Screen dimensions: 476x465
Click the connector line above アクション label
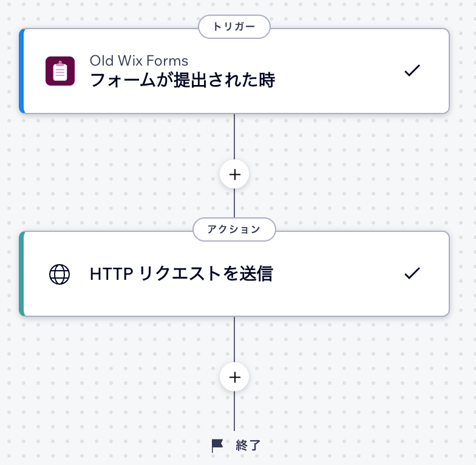[234, 203]
